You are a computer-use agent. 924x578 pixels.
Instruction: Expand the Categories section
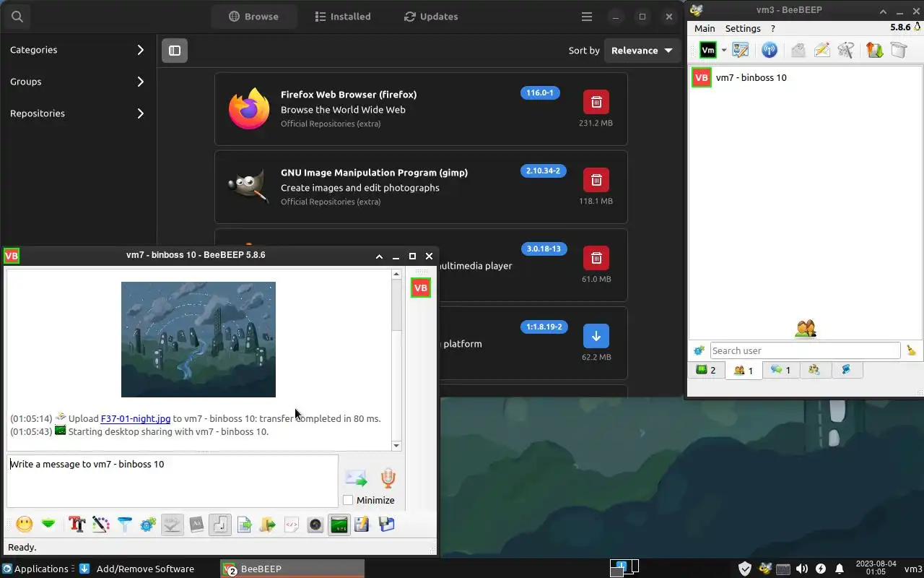[x=77, y=50]
